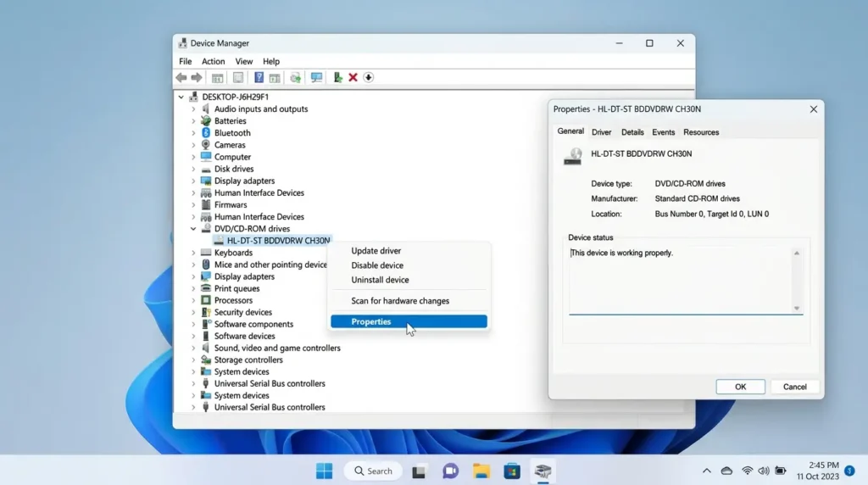Click the forward arrow in the toolbar

197,77
